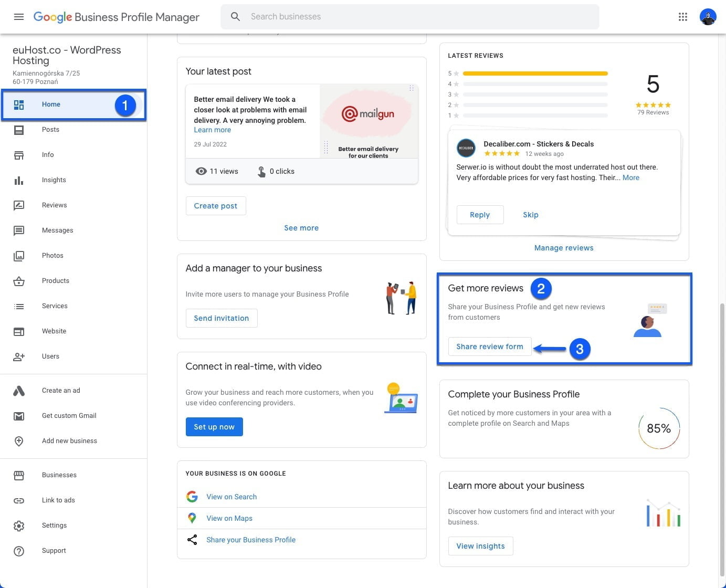Click the Search businesses field
The height and width of the screenshot is (588, 726).
click(410, 17)
